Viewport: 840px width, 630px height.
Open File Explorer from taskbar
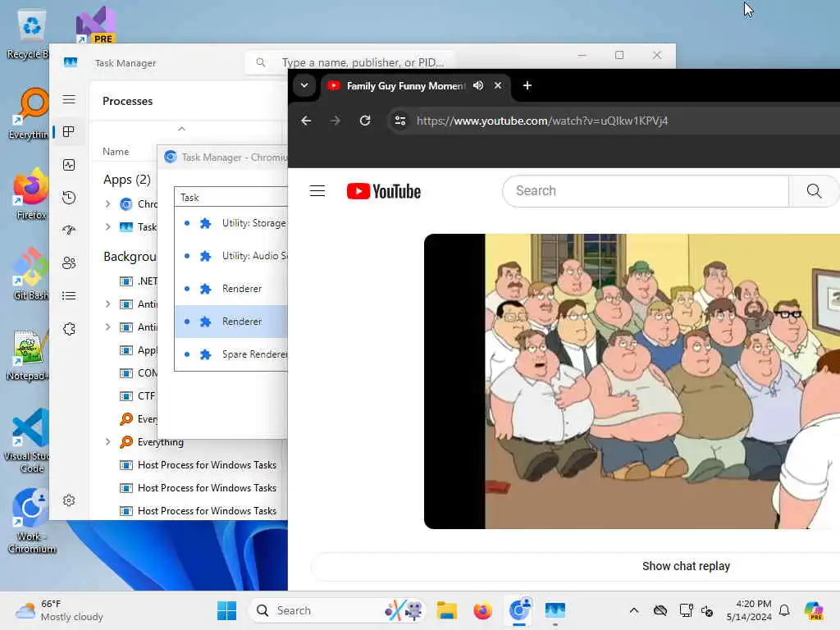pyautogui.click(x=446, y=610)
